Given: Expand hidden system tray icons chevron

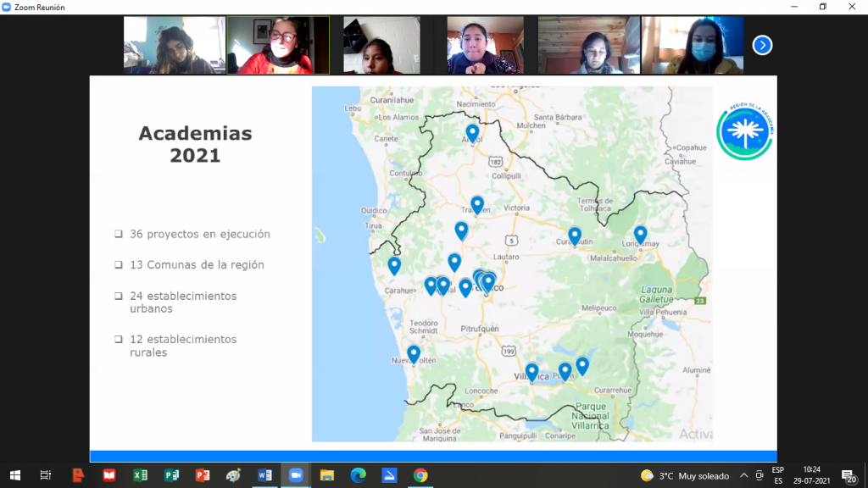Looking at the screenshot, I should pos(744,476).
